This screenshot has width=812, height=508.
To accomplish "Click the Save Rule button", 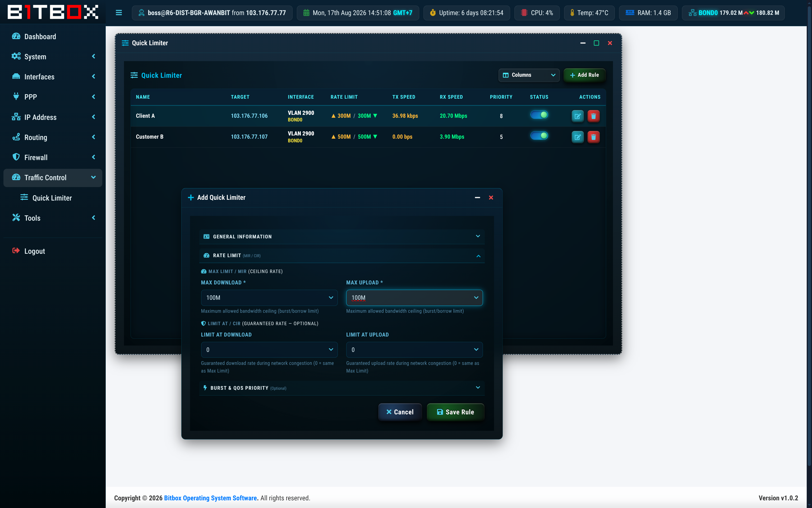I will tap(455, 412).
